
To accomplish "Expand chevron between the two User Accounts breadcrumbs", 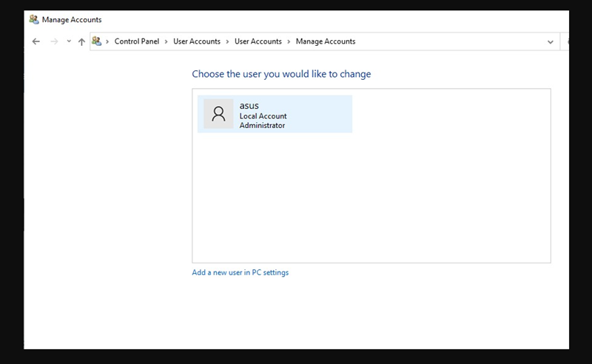I will (228, 41).
